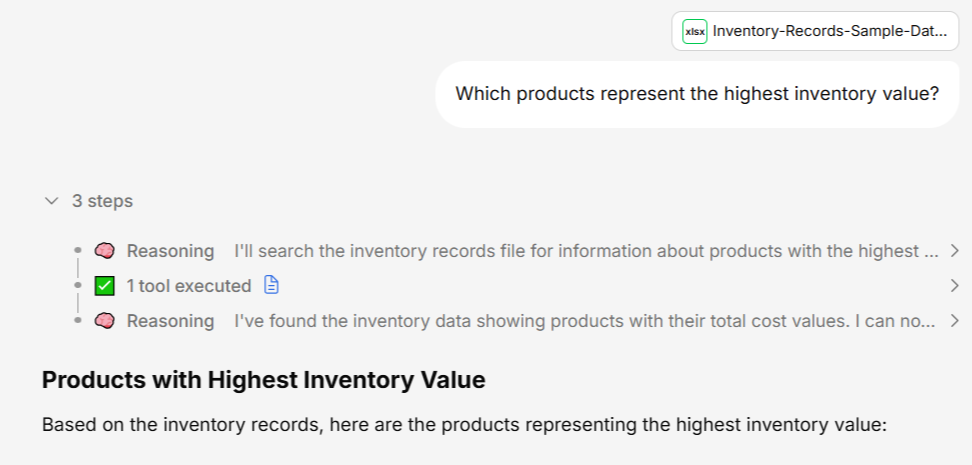Expand the "1 tool executed" row arrow
972x465 pixels.
tap(954, 286)
